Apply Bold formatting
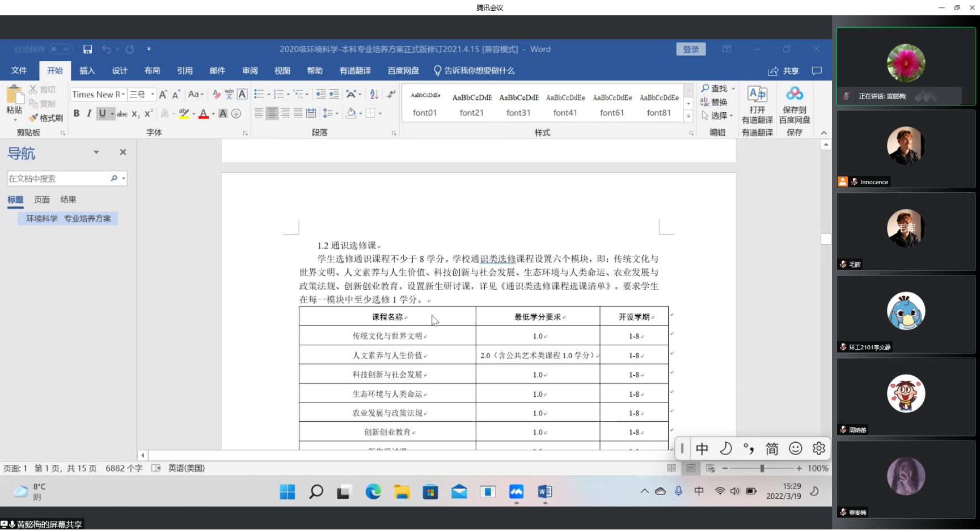The image size is (980, 530). click(x=77, y=113)
